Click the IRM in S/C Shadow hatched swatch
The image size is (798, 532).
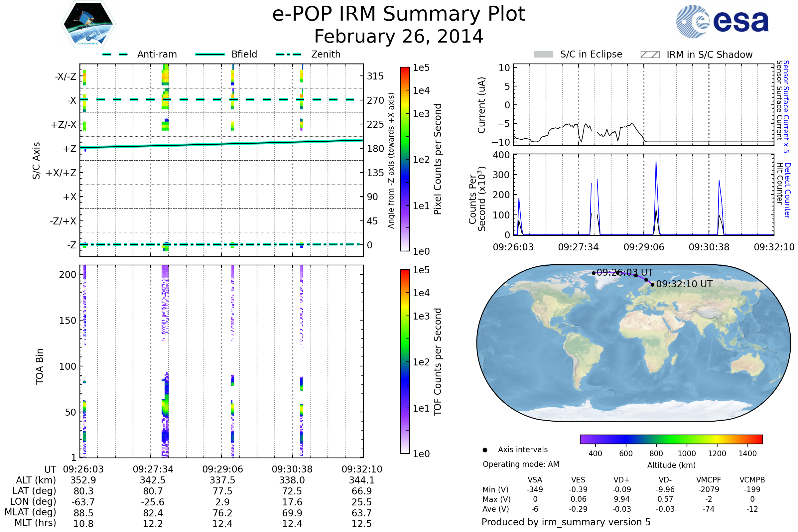pyautogui.click(x=650, y=55)
